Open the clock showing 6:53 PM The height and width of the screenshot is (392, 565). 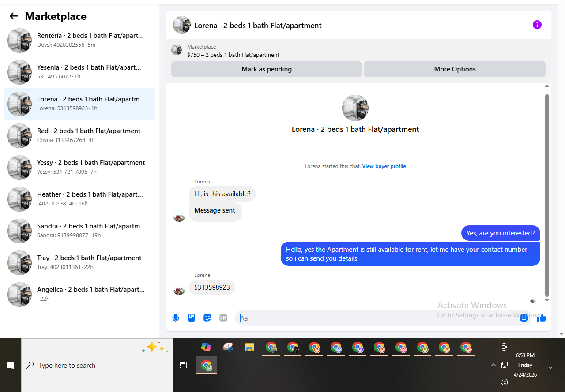click(x=525, y=365)
